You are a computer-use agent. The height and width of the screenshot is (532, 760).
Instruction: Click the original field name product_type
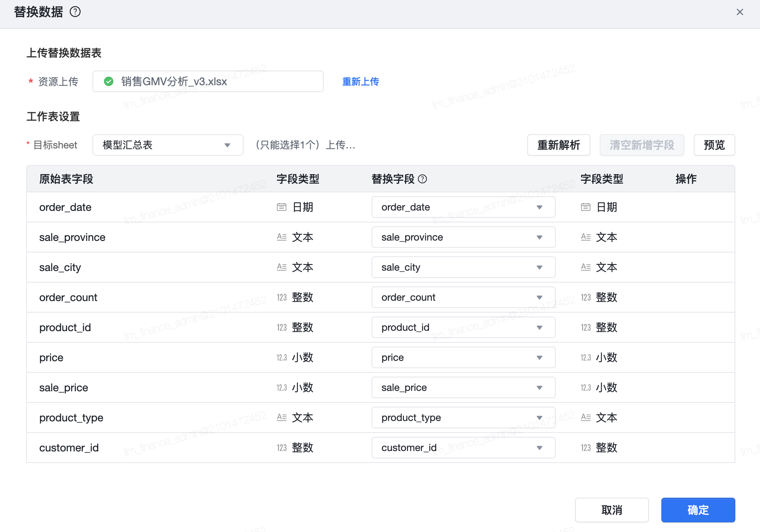click(x=71, y=418)
